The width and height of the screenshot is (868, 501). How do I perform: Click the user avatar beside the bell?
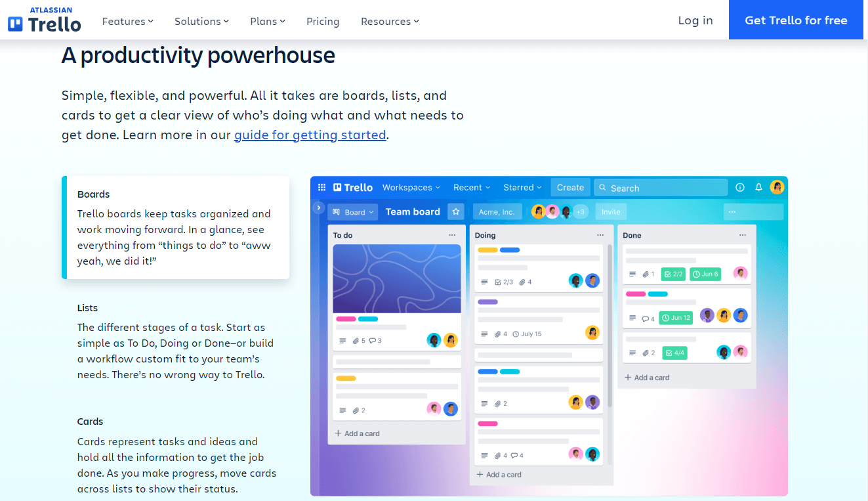(x=777, y=187)
